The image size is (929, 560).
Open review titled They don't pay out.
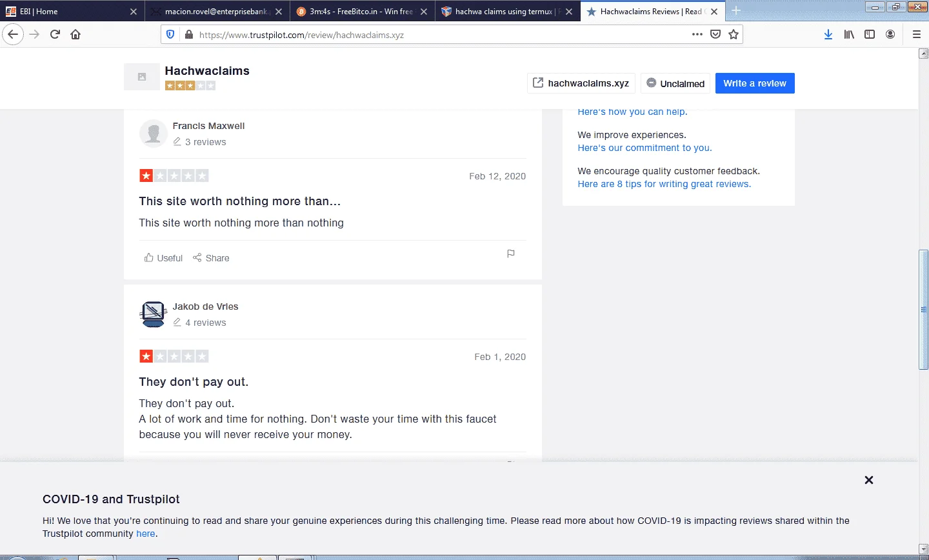(x=194, y=382)
